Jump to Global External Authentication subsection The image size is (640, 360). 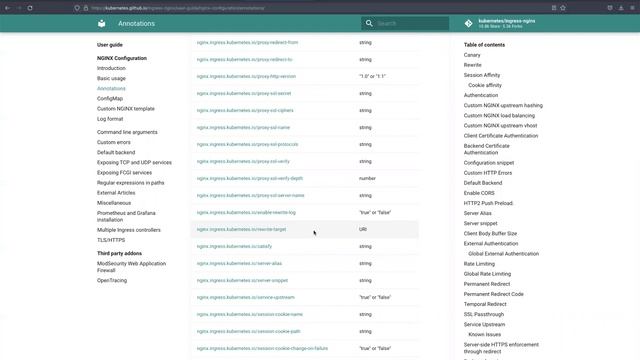504,254
